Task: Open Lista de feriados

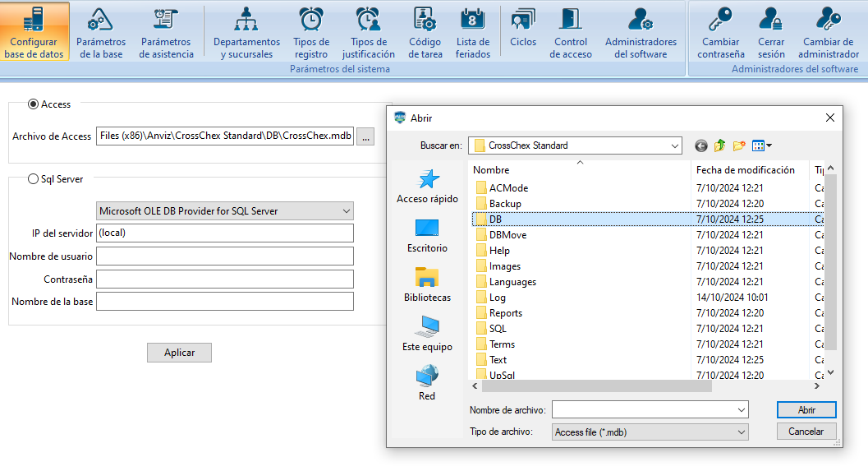Action: tap(473, 31)
